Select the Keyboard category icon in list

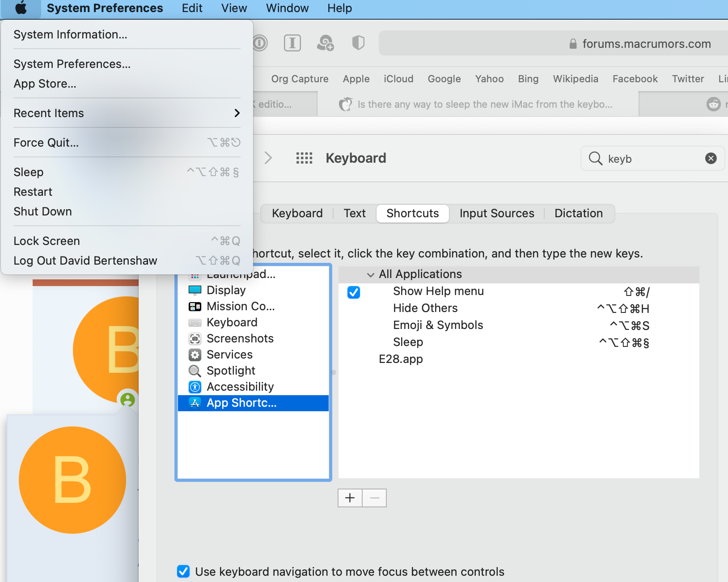(195, 322)
